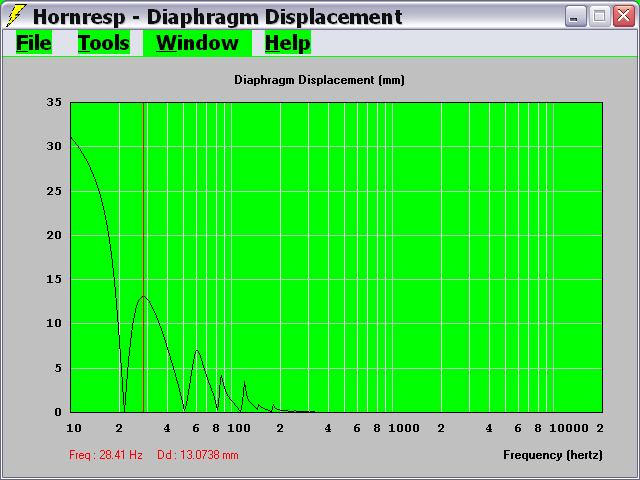This screenshot has width=640, height=480.
Task: Click the window title 'Hornresp - Diaphragm Displacement'
Action: pos(218,17)
